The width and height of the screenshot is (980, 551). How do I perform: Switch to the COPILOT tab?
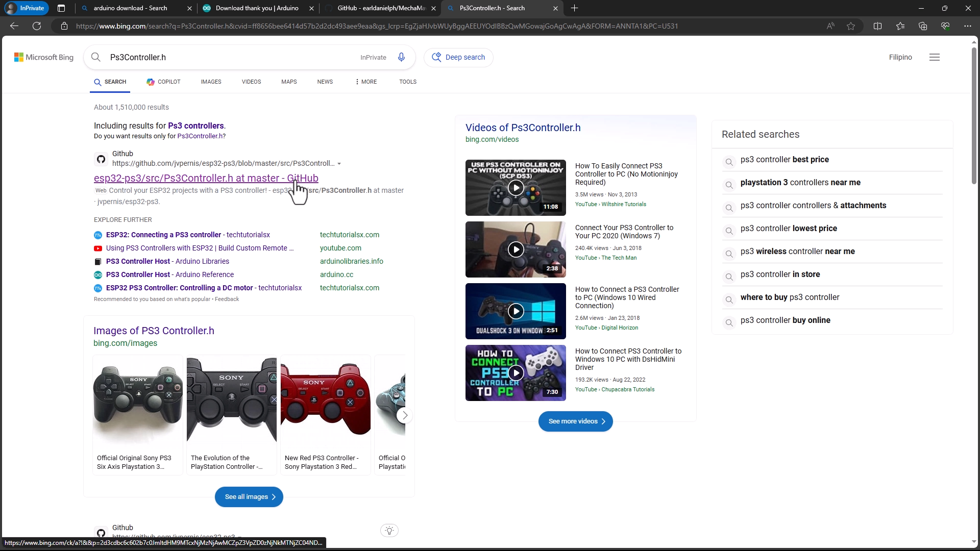pyautogui.click(x=163, y=82)
